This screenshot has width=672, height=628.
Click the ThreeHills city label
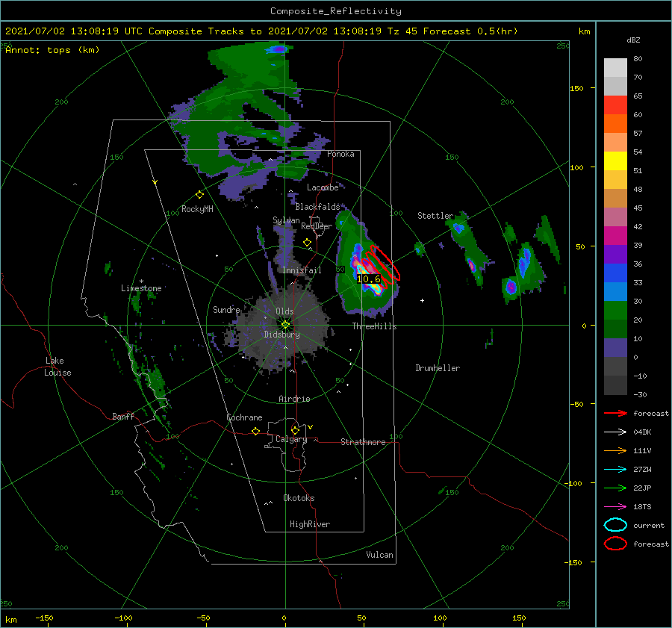point(375,326)
